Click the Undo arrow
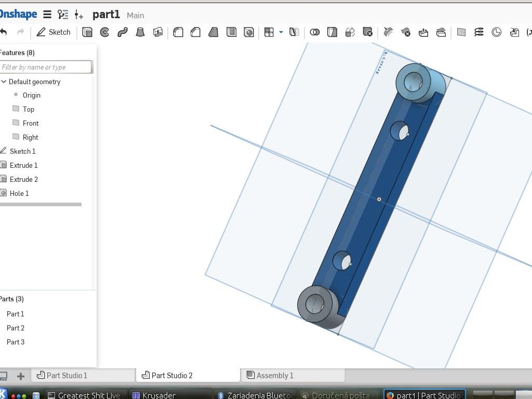The height and width of the screenshot is (399, 532). (4, 32)
